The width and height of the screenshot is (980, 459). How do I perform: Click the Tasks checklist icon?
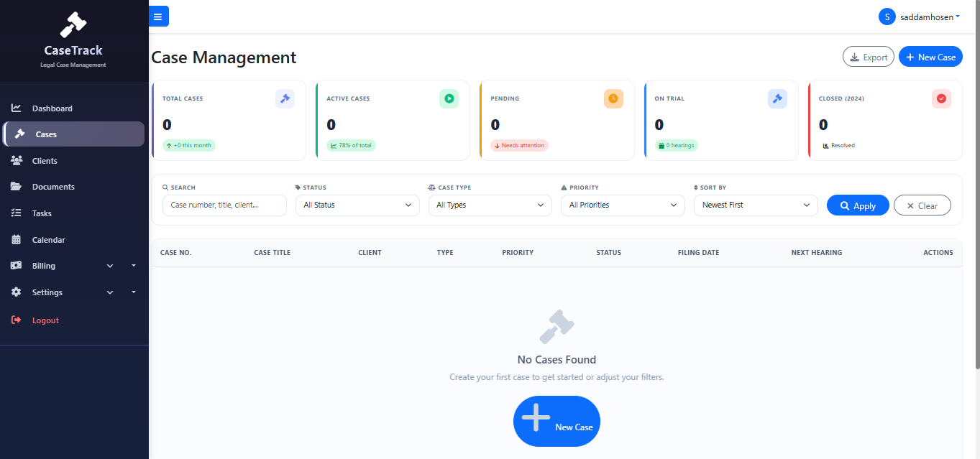[x=17, y=213]
